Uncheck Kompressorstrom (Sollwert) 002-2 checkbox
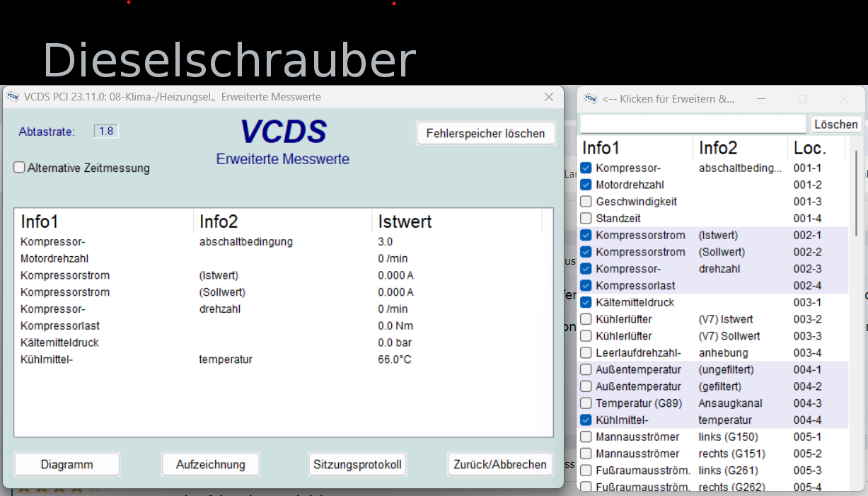This screenshot has height=496, width=868. click(x=586, y=252)
